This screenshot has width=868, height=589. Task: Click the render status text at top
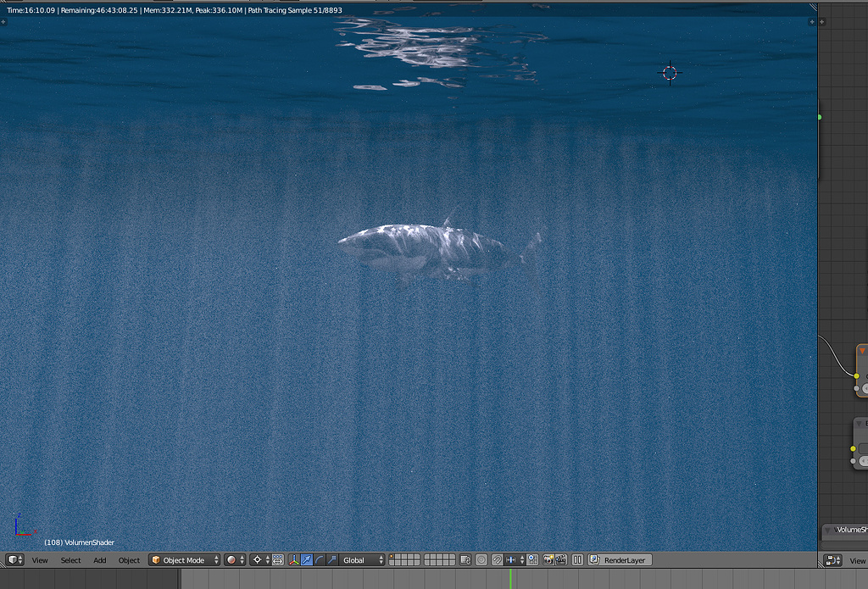[x=174, y=10]
